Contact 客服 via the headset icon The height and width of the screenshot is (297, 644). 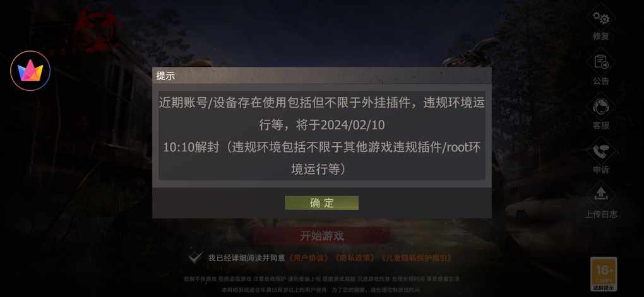[x=601, y=107]
